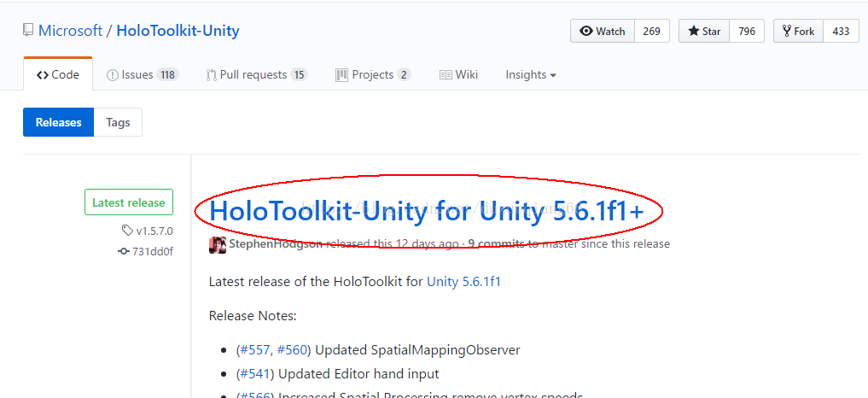This screenshot has height=398, width=868.
Task: Open pull request #557
Action: (256, 350)
